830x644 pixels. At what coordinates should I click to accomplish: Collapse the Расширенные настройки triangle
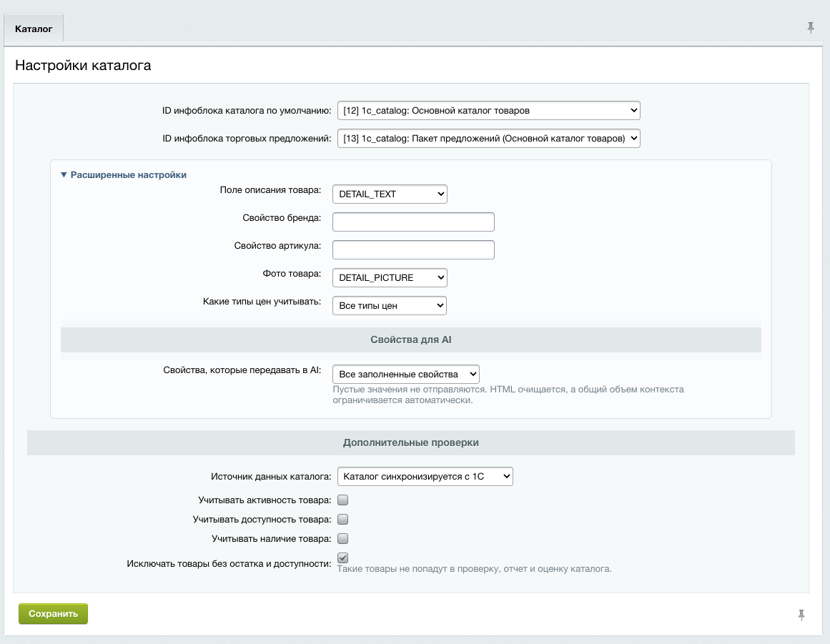(64, 174)
